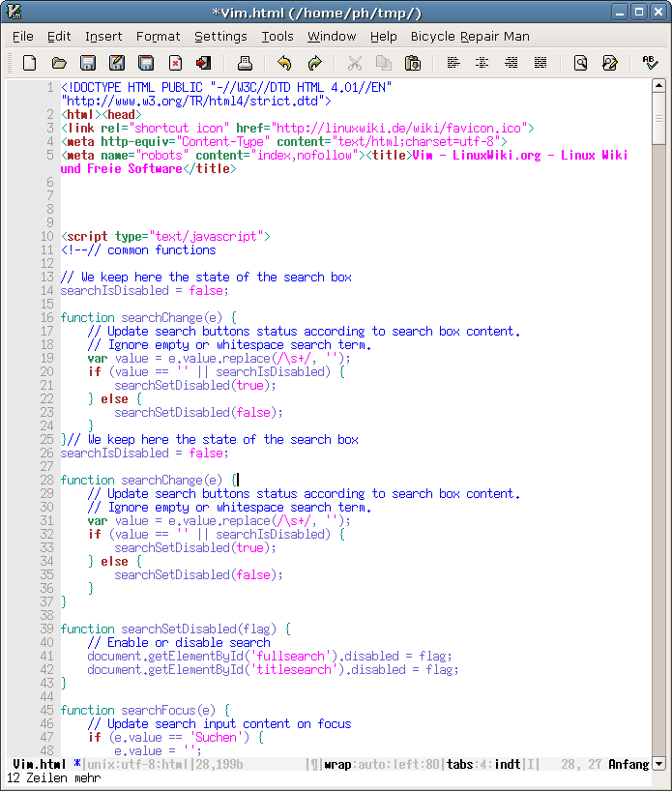672x791 pixels.
Task: Open the Settings menu
Action: [x=220, y=37]
